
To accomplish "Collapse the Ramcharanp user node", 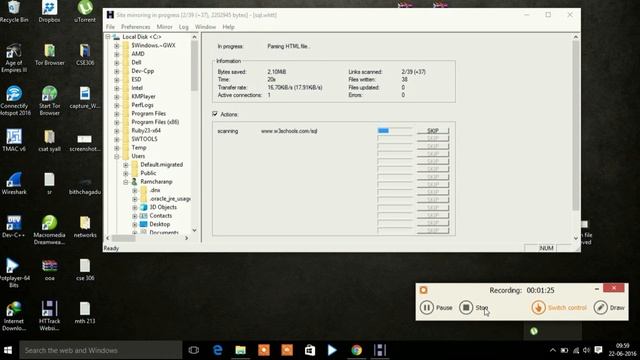I will pos(126,182).
